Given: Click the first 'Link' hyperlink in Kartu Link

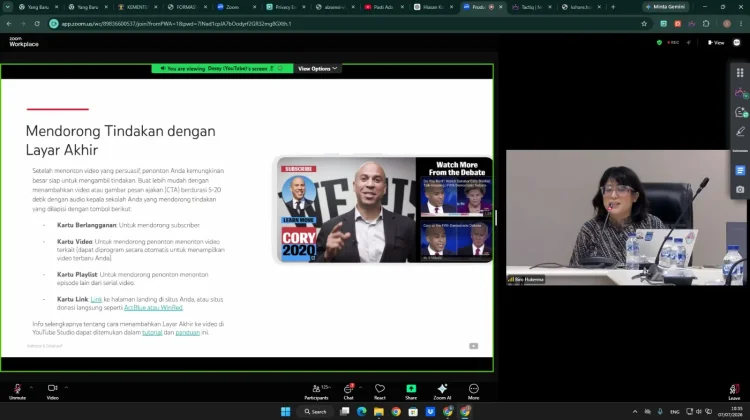Looking at the screenshot, I should 96,299.
